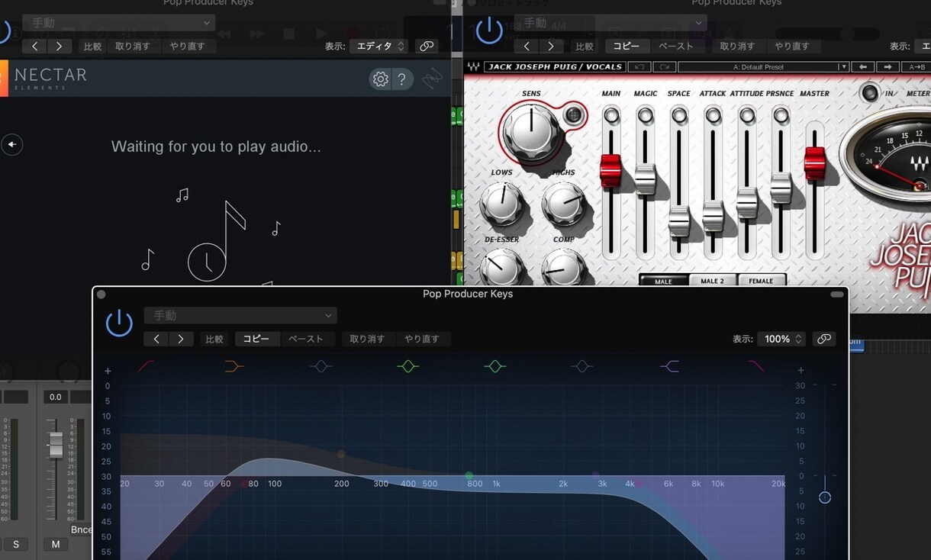Select the MALE voice type tab

[x=663, y=281]
